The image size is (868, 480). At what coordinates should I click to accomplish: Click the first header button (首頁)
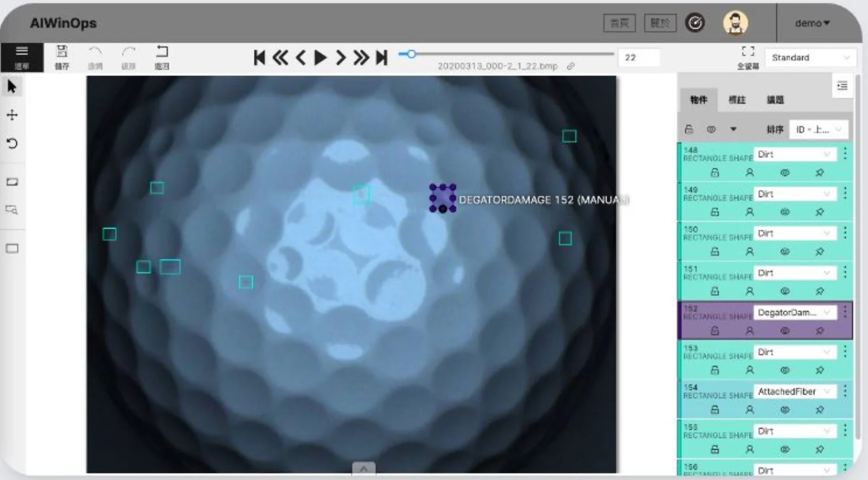(620, 23)
